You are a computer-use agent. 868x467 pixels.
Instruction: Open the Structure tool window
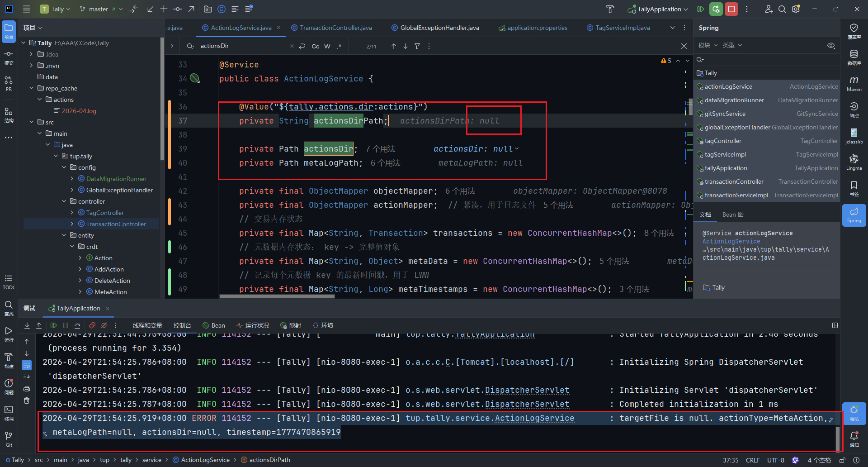pos(9,115)
